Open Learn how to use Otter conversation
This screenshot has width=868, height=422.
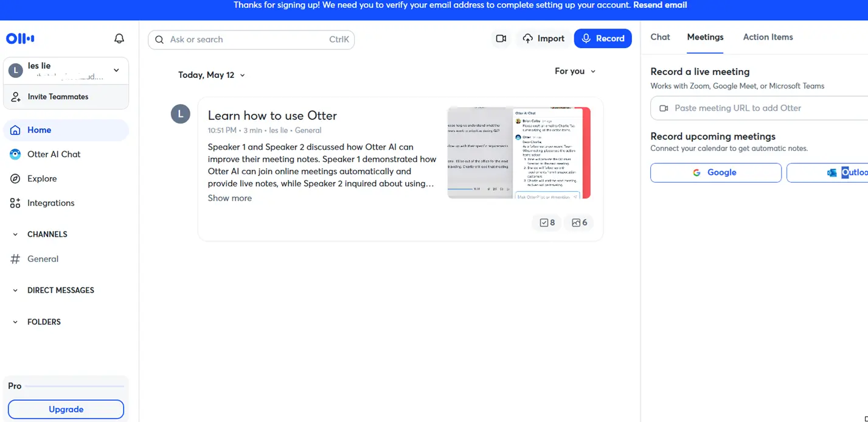273,116
